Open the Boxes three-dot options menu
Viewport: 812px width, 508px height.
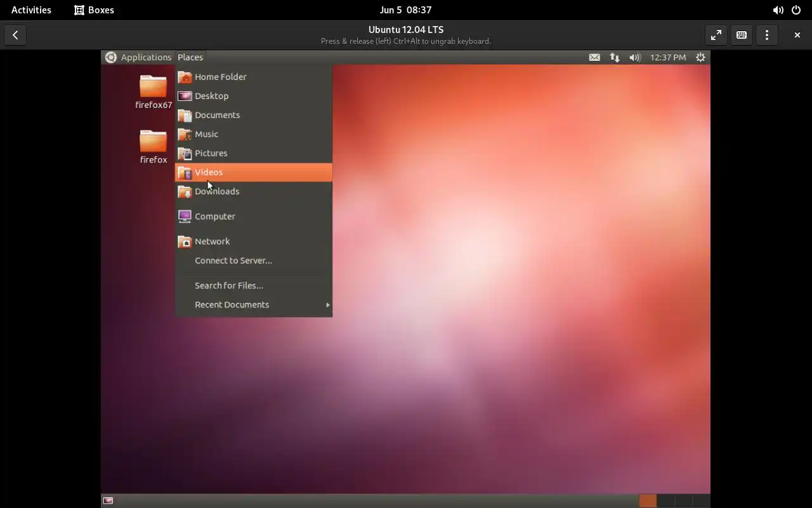click(x=767, y=36)
